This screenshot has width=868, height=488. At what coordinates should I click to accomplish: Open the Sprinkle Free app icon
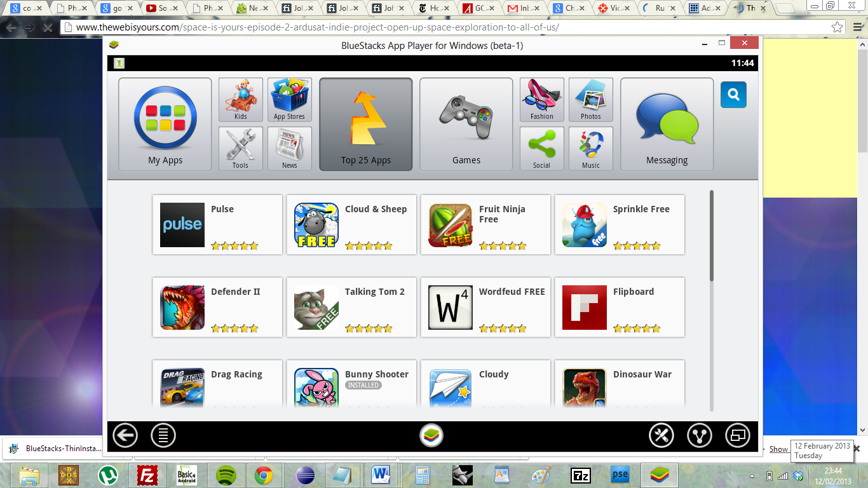coord(585,225)
